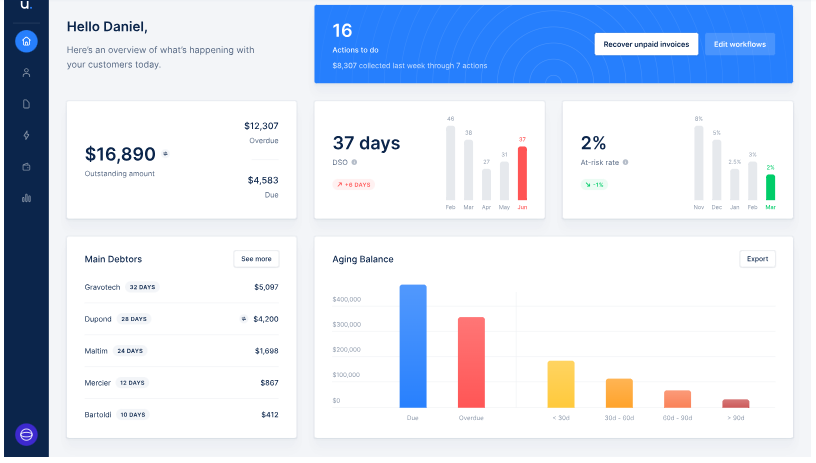Screen dimensions: 816x463
Task: Open the lightning bolt Actions icon in sidebar
Action: coord(26,135)
